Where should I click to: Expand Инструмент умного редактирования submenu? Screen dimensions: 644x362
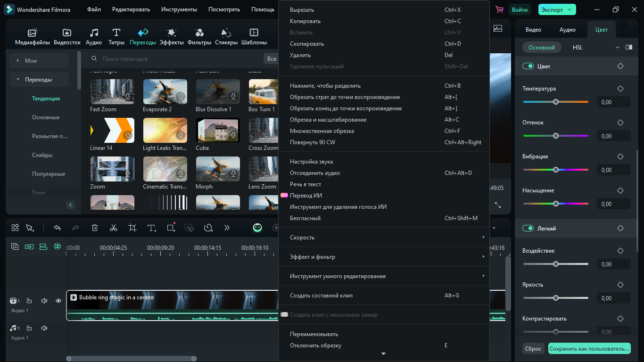tap(383, 276)
